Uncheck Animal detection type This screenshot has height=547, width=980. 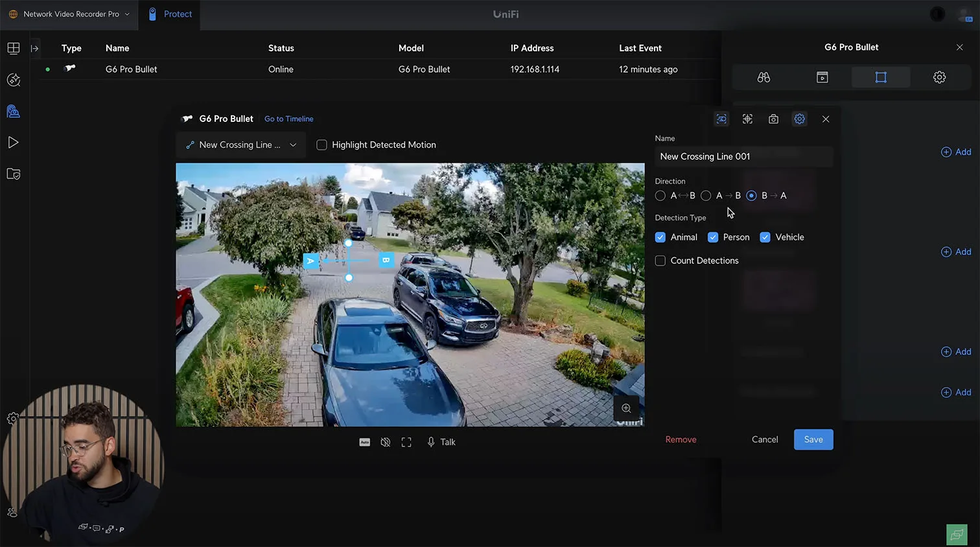(660, 237)
